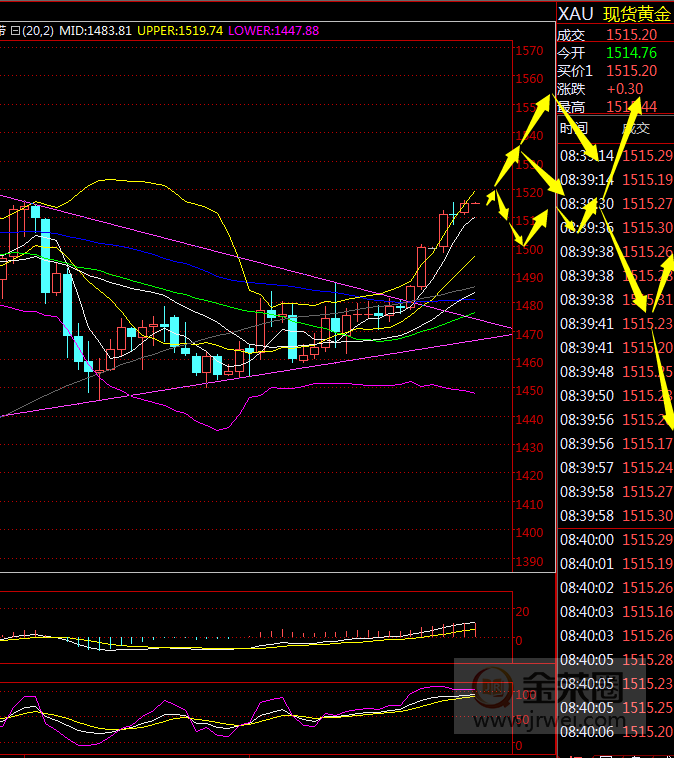
Task: Click the round orange watermark logo
Action: point(492,688)
